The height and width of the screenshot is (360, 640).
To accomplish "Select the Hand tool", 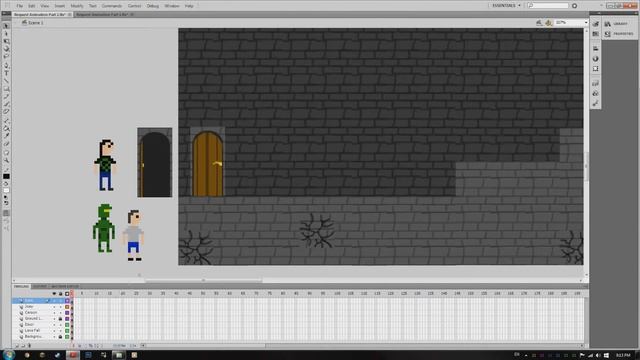I will (x=6, y=153).
